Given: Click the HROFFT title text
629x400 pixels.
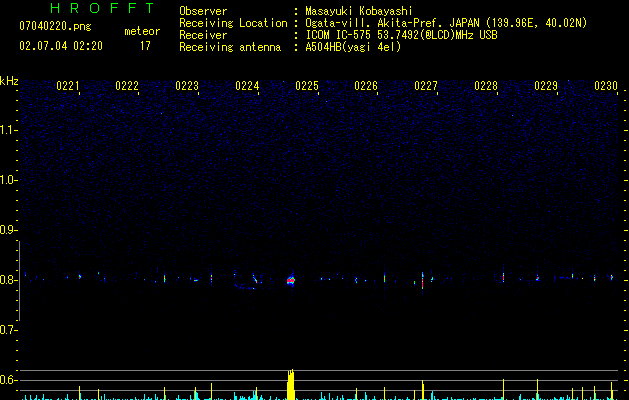Looking at the screenshot, I should [103, 8].
